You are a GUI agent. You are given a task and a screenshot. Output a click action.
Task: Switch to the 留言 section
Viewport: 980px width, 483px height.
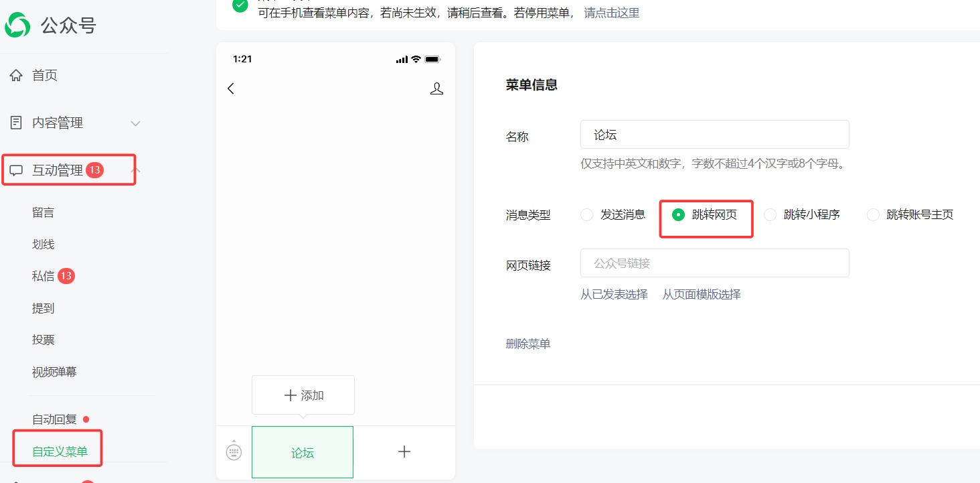(x=44, y=212)
